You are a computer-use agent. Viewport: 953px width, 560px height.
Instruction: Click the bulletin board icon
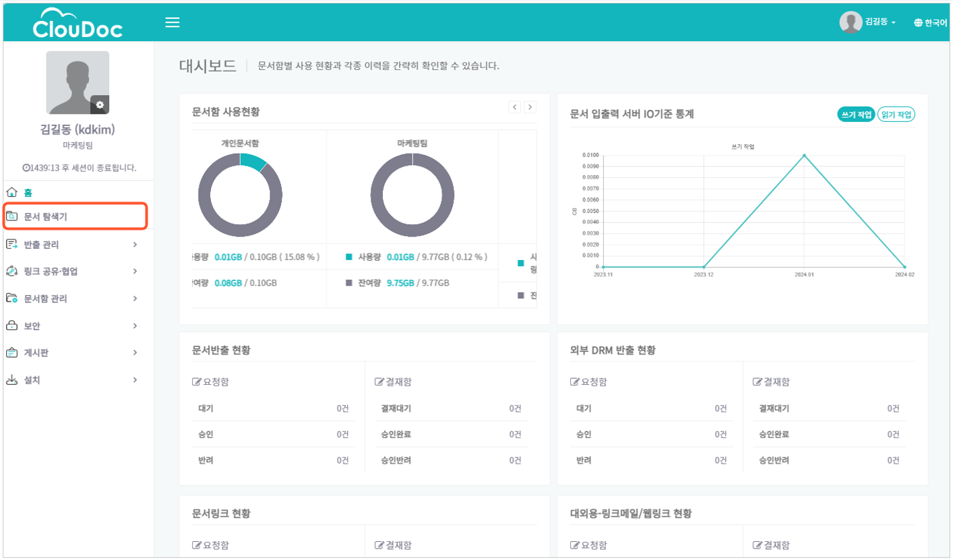[11, 352]
